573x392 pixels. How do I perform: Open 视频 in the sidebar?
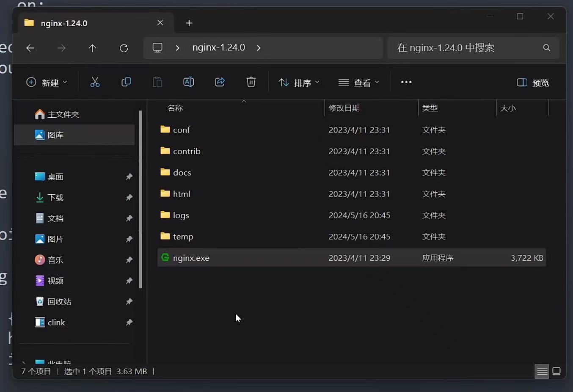click(x=74, y=281)
